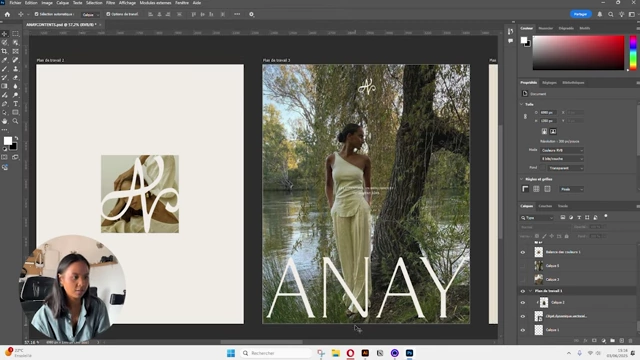Open the Discover lightbulb panel
The height and width of the screenshot is (360, 640).
(x=621, y=14)
